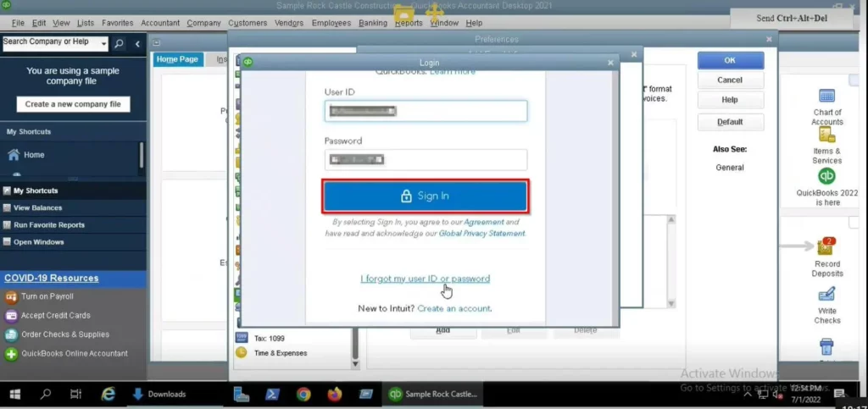Open the Windows Start menu
Viewport: 868px width, 409px height.
click(x=15, y=395)
